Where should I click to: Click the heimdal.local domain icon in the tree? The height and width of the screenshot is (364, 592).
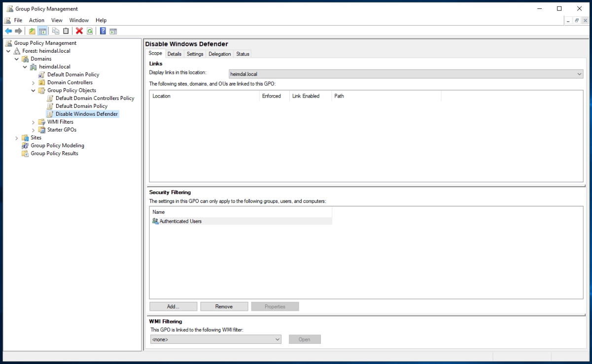click(34, 66)
